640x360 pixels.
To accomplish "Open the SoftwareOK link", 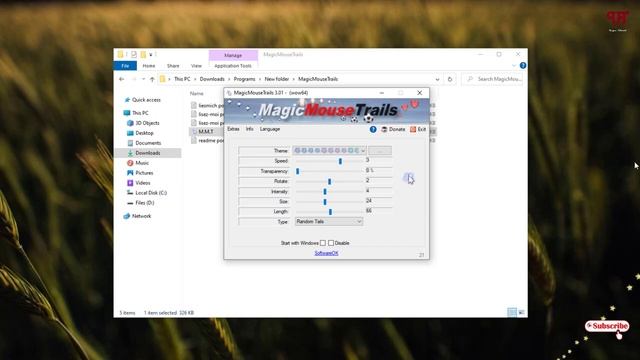I will click(x=326, y=253).
